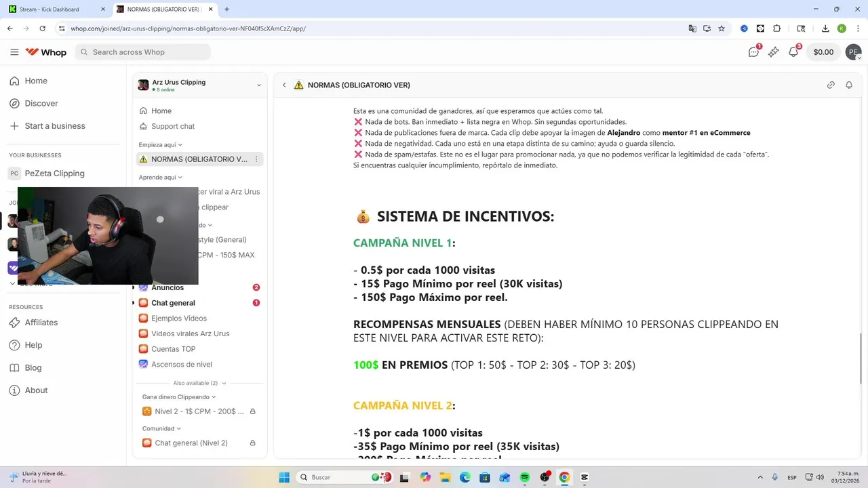Open Microsoft Edge from the taskbar

pyautogui.click(x=465, y=477)
